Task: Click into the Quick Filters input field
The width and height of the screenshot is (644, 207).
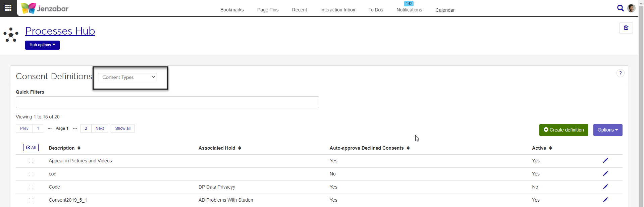Action: [167, 102]
